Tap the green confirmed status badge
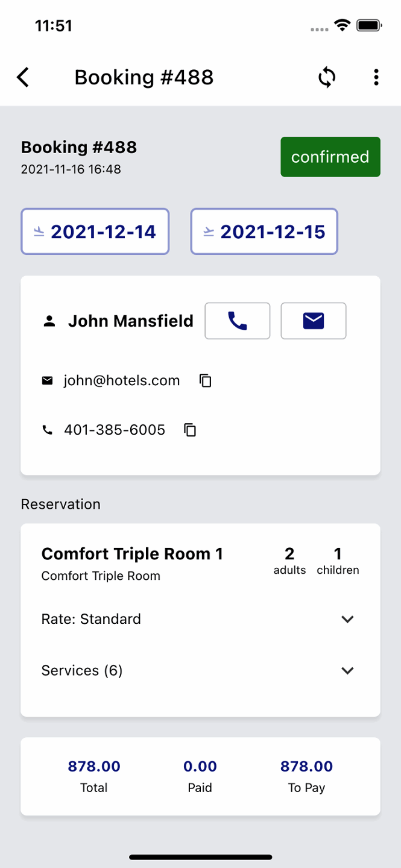 330,157
